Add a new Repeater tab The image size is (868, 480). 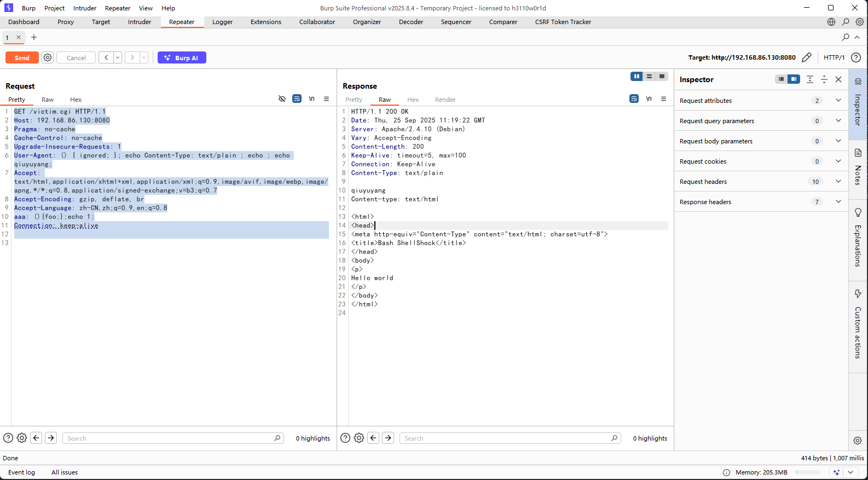click(x=34, y=37)
